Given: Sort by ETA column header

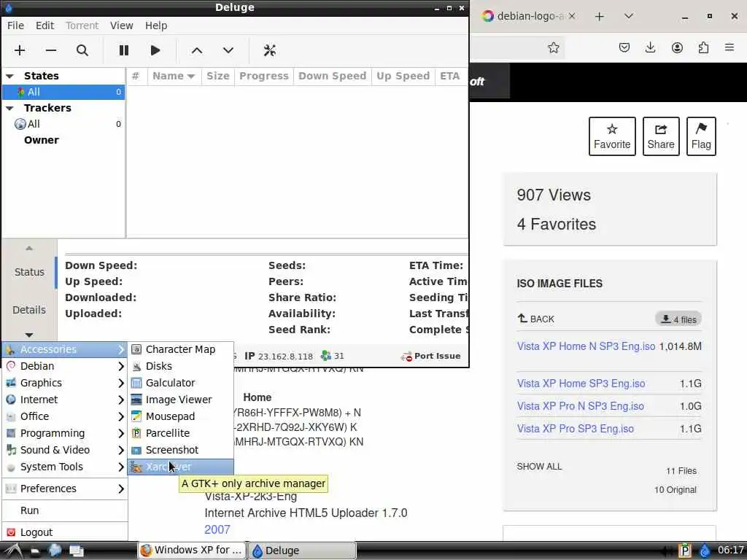Looking at the screenshot, I should [449, 76].
